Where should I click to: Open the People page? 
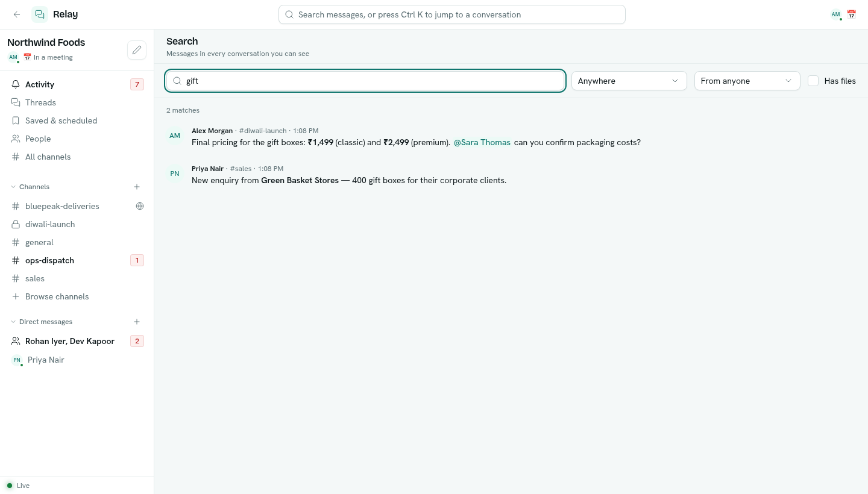[77, 139]
